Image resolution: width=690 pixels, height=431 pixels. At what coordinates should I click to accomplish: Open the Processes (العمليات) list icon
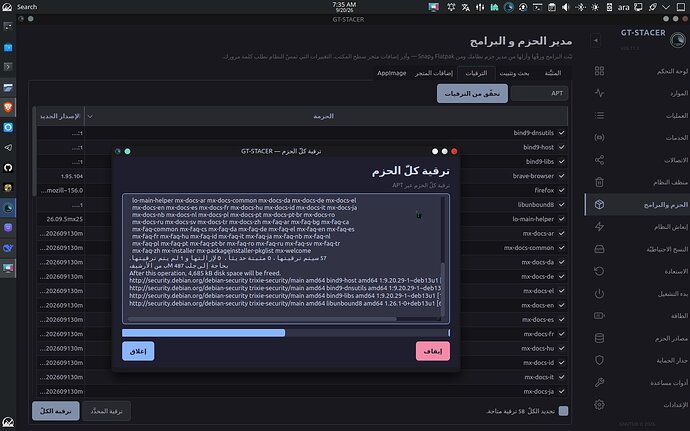pyautogui.click(x=599, y=115)
